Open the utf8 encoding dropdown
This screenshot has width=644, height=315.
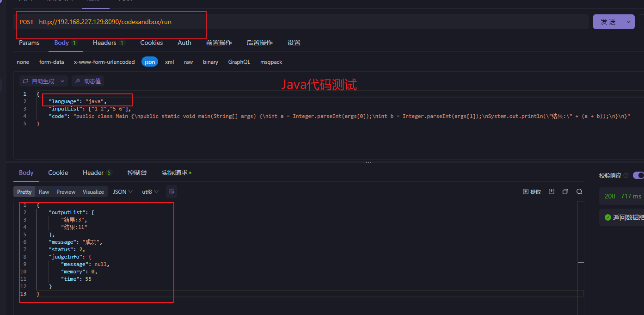(x=150, y=191)
